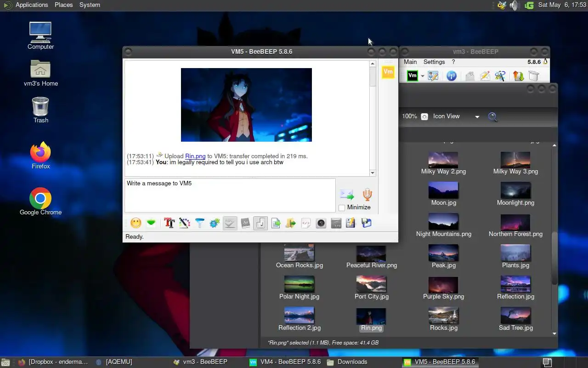The height and width of the screenshot is (368, 588).
Task: Enable the Minimize checkbox
Action: pos(342,207)
